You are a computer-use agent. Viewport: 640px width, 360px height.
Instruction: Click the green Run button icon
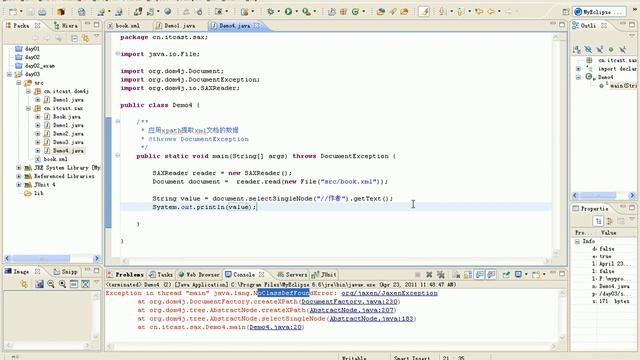click(x=288, y=12)
